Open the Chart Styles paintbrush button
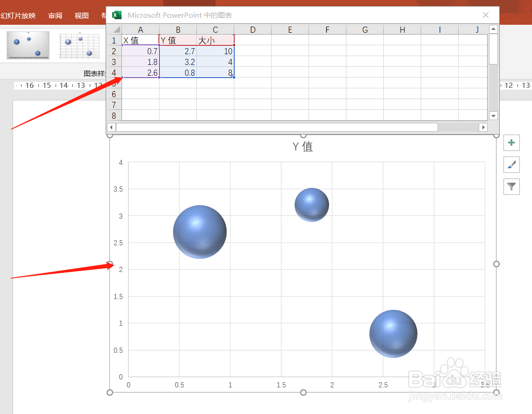 click(511, 164)
